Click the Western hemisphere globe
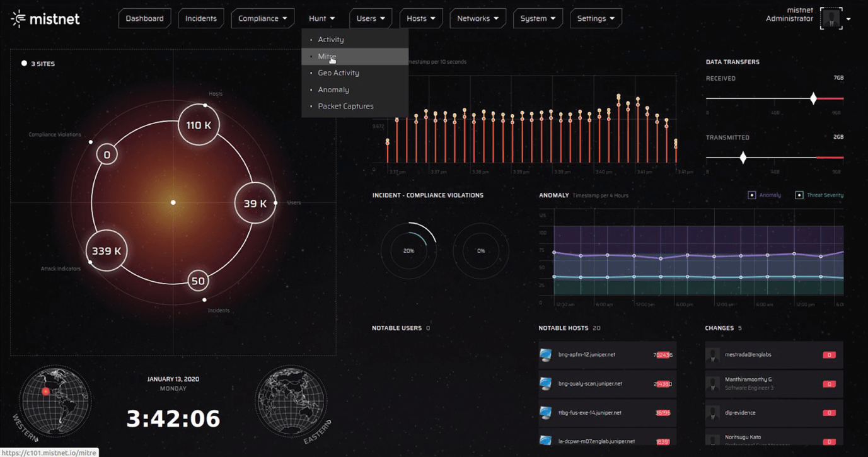 [x=55, y=401]
